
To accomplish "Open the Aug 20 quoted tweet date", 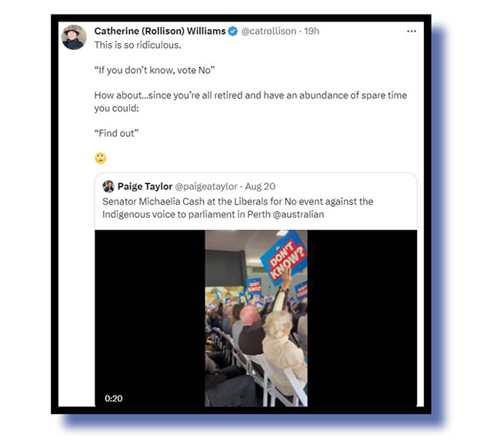I will (x=260, y=186).
